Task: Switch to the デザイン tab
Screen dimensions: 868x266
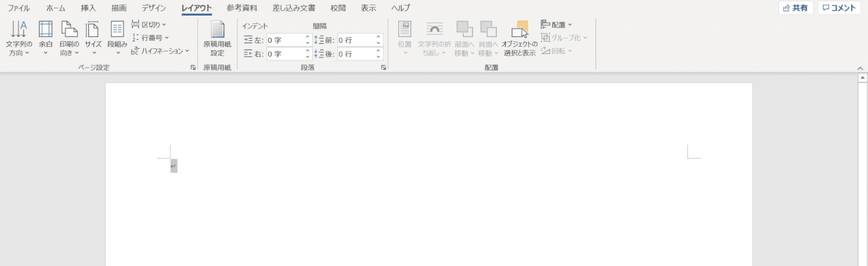Action: click(154, 8)
